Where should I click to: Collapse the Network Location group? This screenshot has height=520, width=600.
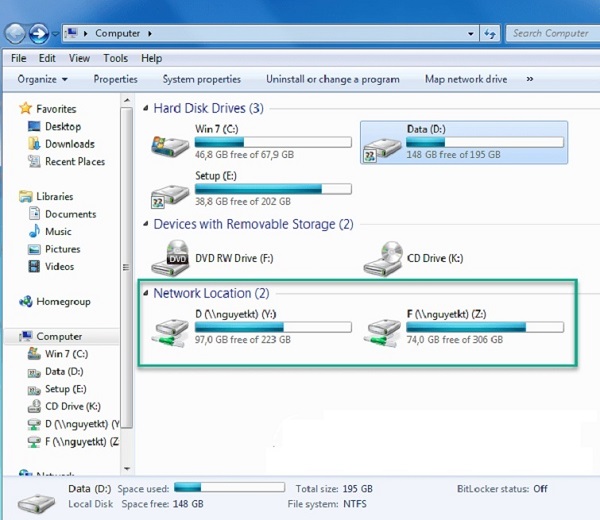[146, 294]
